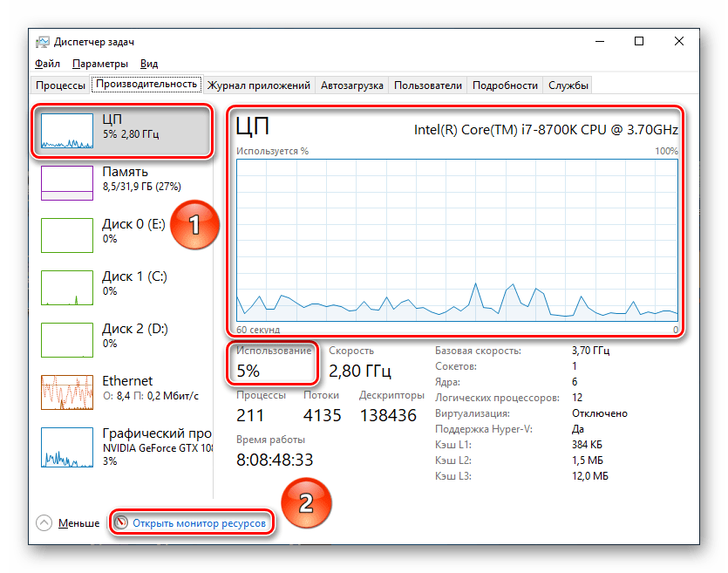Click the threads count 4135
The image size is (728, 573).
click(x=323, y=415)
